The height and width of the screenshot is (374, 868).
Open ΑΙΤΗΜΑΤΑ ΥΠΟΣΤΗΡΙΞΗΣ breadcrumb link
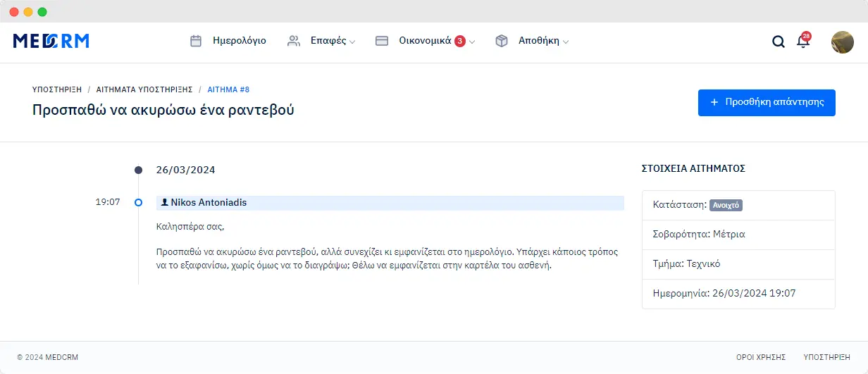click(x=144, y=90)
